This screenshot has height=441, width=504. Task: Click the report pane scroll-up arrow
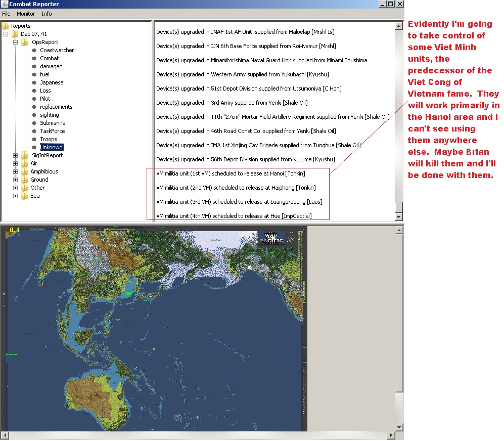[398, 26]
